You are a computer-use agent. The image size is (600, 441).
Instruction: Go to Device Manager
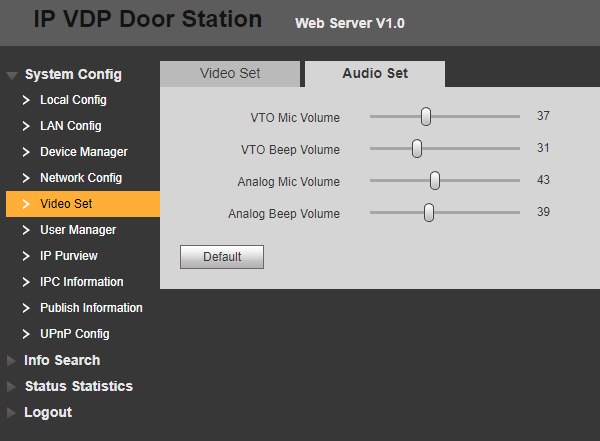(x=83, y=152)
